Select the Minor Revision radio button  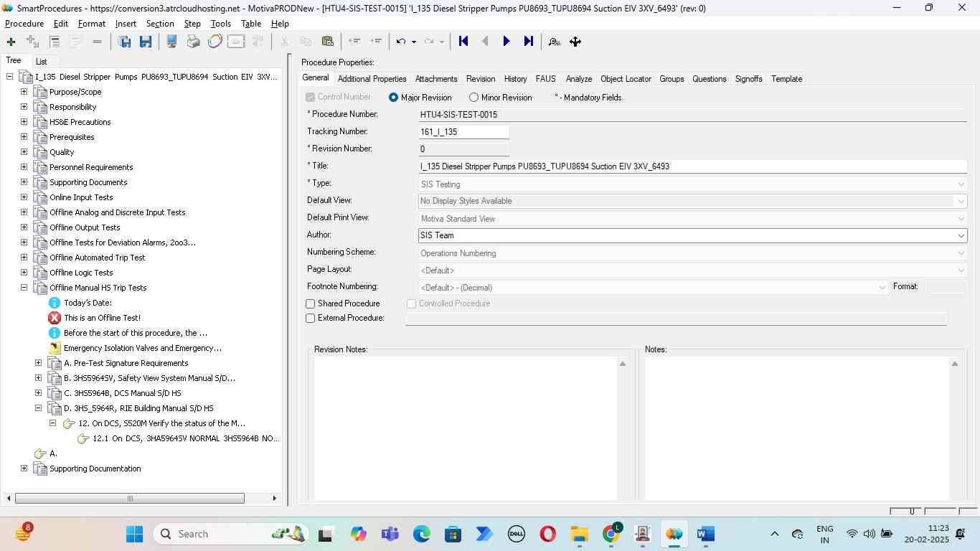[473, 98]
